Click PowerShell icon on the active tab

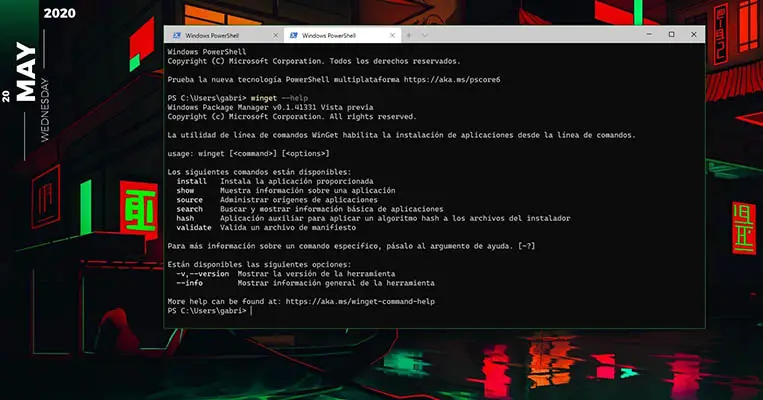coord(293,36)
